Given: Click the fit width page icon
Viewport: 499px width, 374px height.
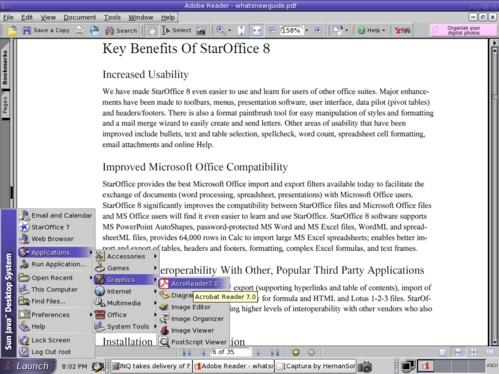Looking at the screenshot, I should 256,31.
